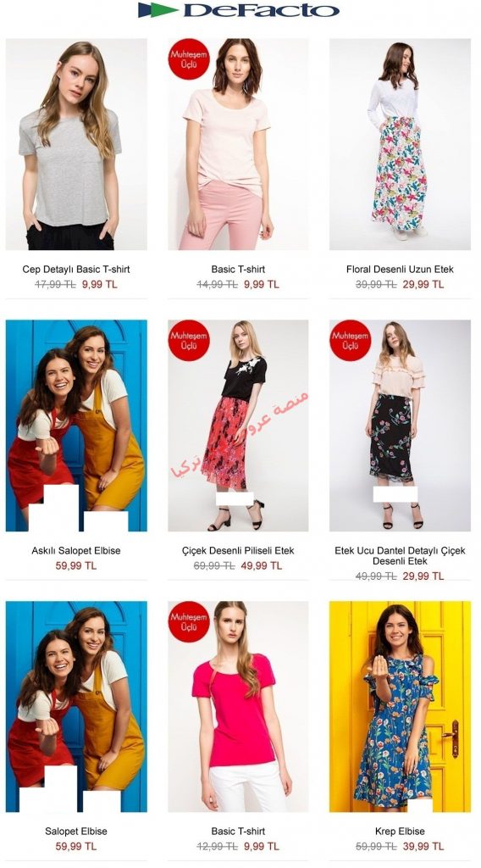Click the DeFacto logo at top
The height and width of the screenshot is (868, 481).
pyautogui.click(x=238, y=10)
